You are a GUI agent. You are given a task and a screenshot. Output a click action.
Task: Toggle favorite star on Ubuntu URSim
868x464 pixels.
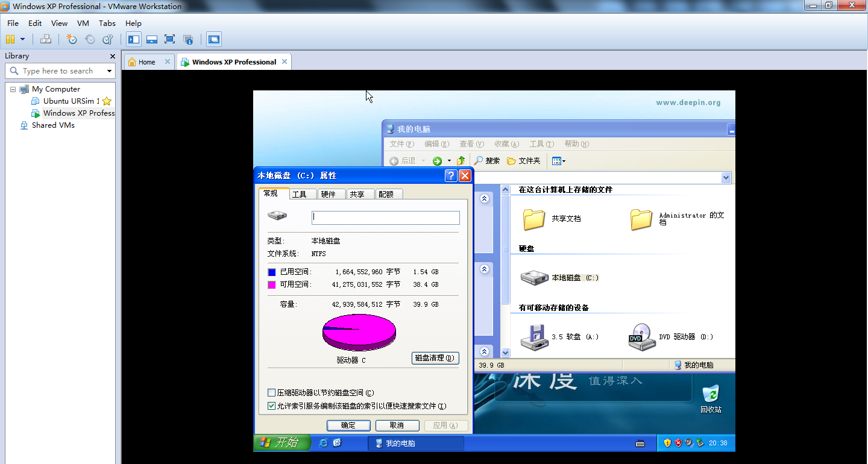[107, 101]
